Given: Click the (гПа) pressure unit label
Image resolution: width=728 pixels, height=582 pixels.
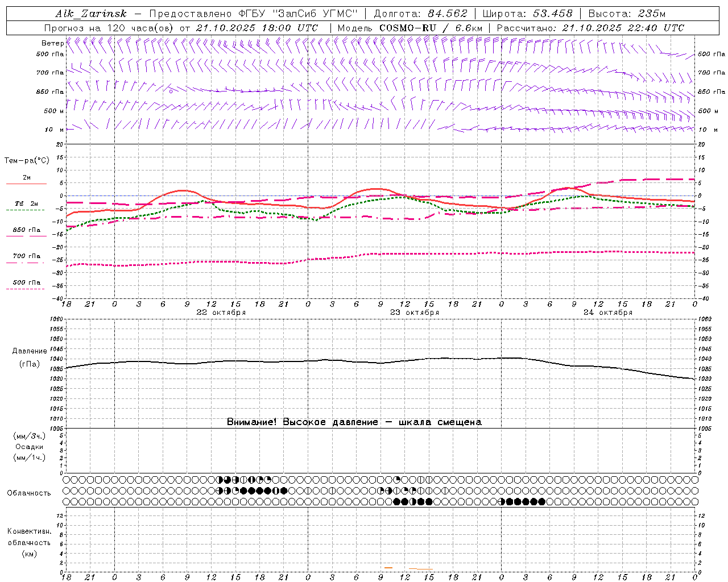Looking at the screenshot, I should click(30, 364).
